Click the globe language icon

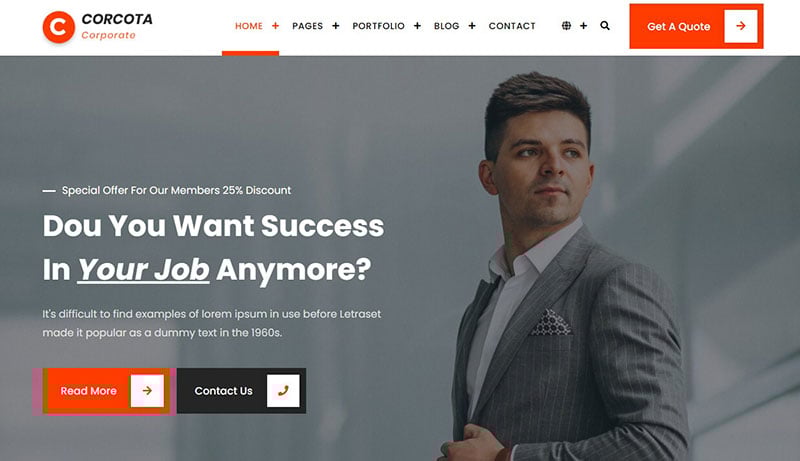(x=566, y=25)
